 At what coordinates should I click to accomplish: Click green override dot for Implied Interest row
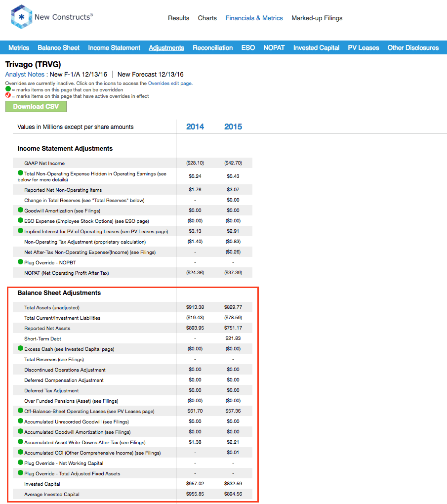point(21,230)
